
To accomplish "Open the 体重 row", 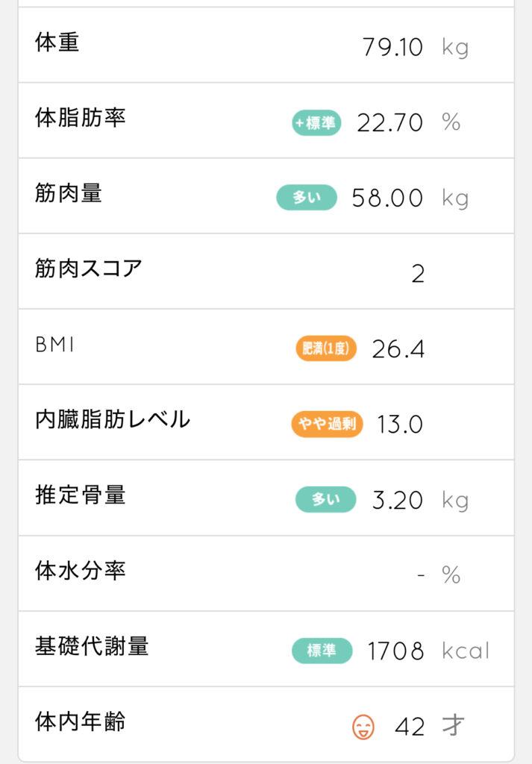I will coord(266,45).
